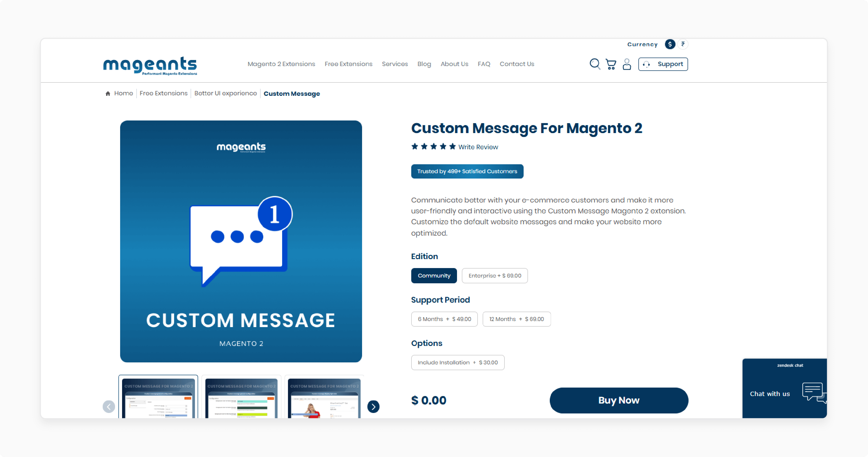Open Free Extensions menu item
The image size is (868, 457).
[349, 64]
